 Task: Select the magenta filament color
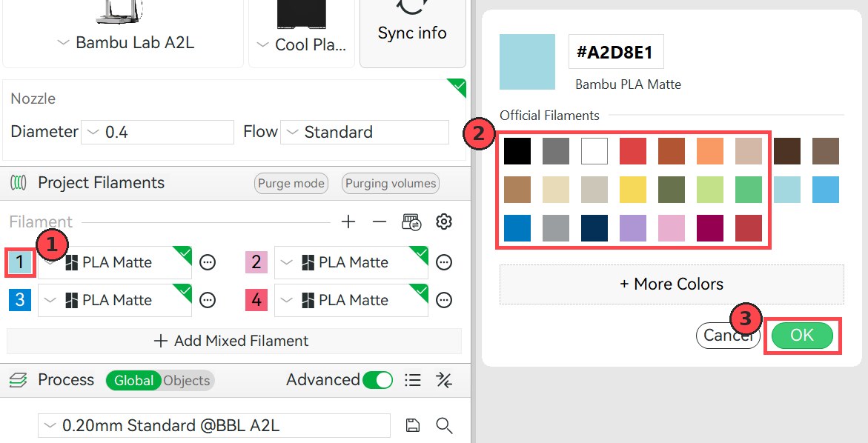click(709, 228)
